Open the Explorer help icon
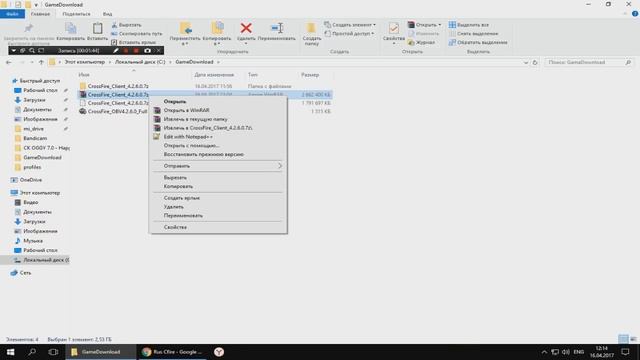 (x=635, y=14)
